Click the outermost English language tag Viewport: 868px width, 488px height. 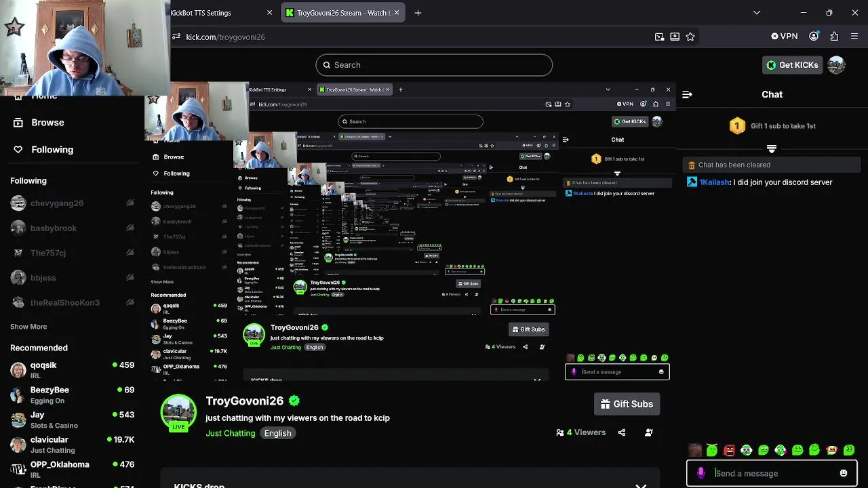pyautogui.click(x=278, y=433)
